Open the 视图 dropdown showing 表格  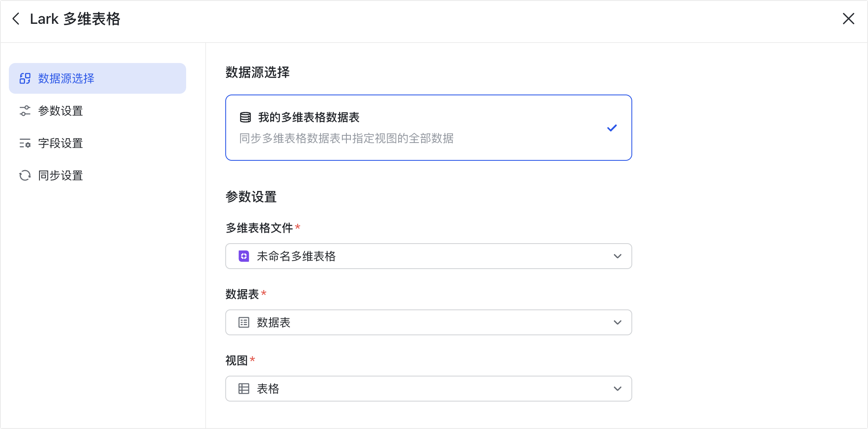[428, 389]
